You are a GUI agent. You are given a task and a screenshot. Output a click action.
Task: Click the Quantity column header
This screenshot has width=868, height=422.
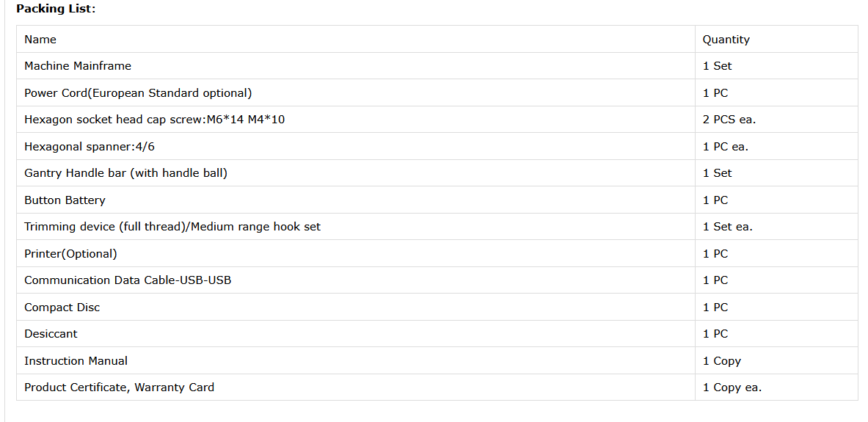726,40
